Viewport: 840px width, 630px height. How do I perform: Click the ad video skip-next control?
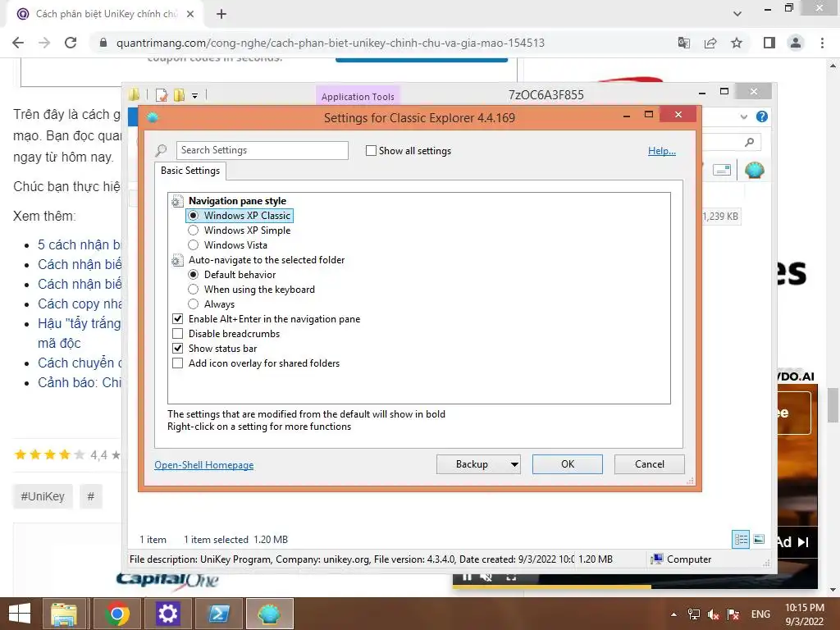coord(803,542)
